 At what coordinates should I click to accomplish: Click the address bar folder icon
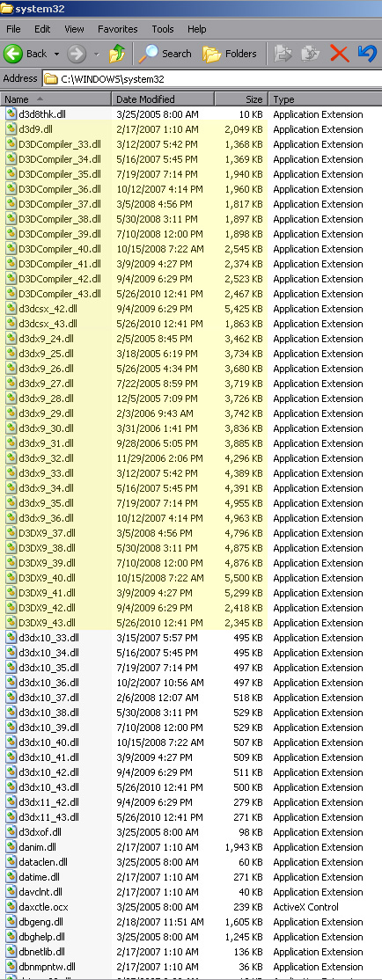[51, 79]
